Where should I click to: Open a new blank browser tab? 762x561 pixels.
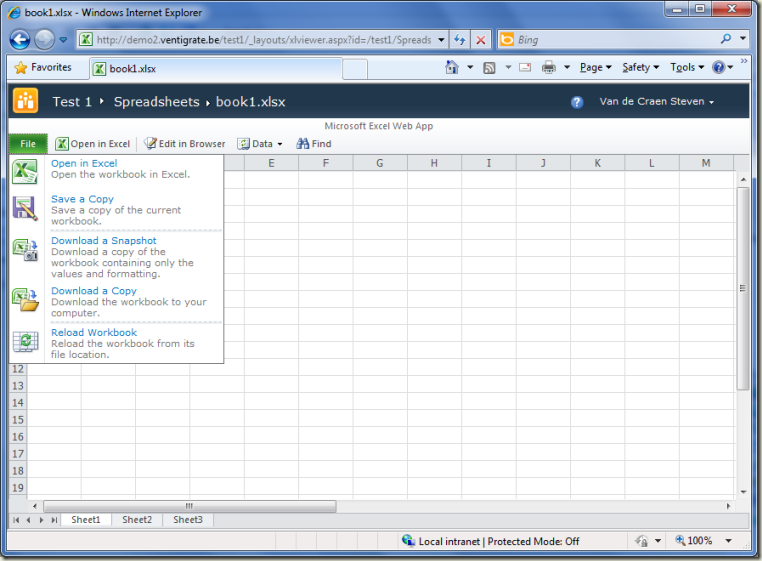(355, 69)
